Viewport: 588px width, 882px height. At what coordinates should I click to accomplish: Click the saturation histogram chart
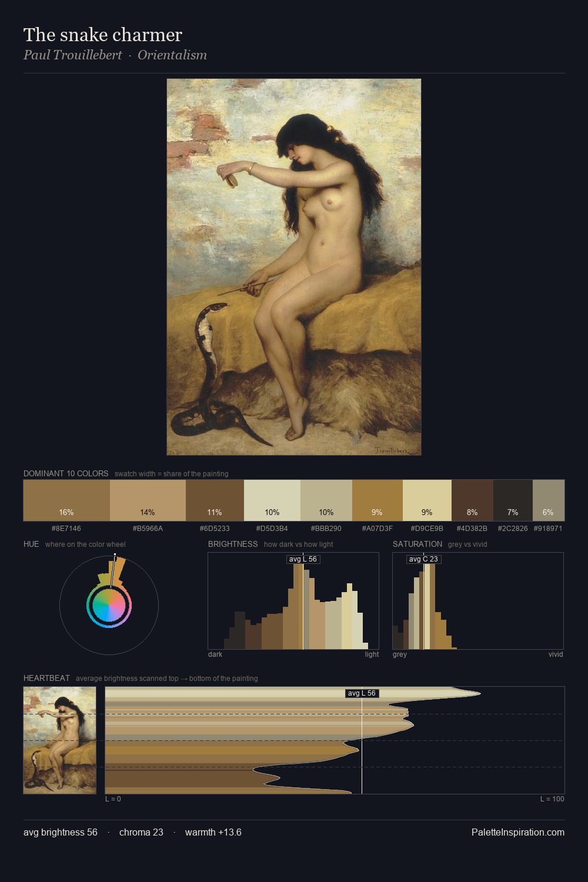pyautogui.click(x=478, y=601)
